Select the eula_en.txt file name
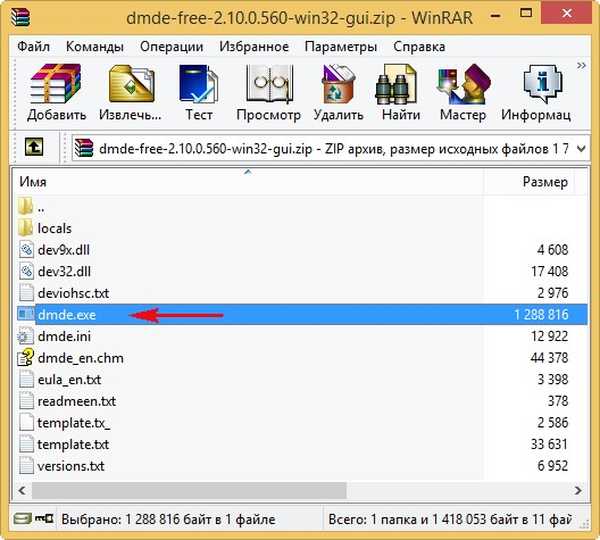This screenshot has height=540, width=600. click(69, 379)
